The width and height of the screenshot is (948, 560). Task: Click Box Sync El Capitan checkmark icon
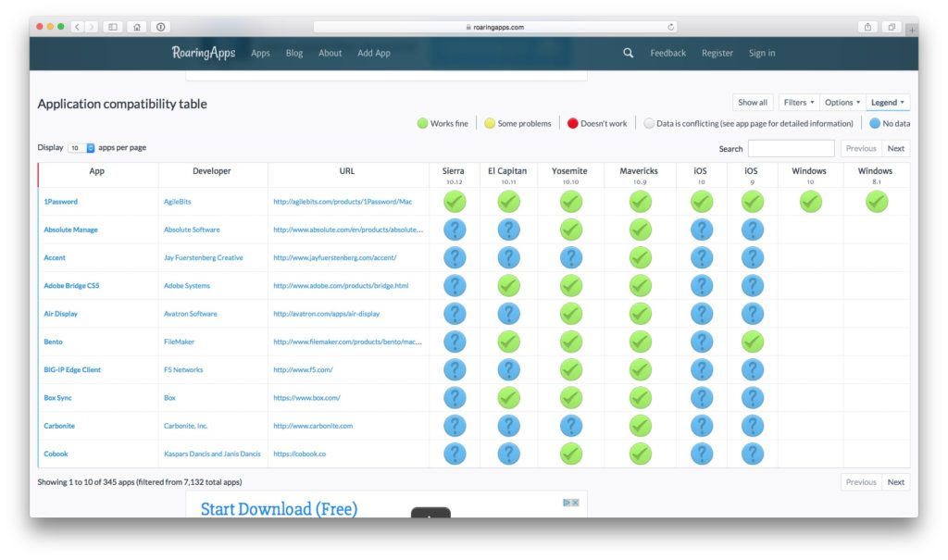click(x=508, y=398)
